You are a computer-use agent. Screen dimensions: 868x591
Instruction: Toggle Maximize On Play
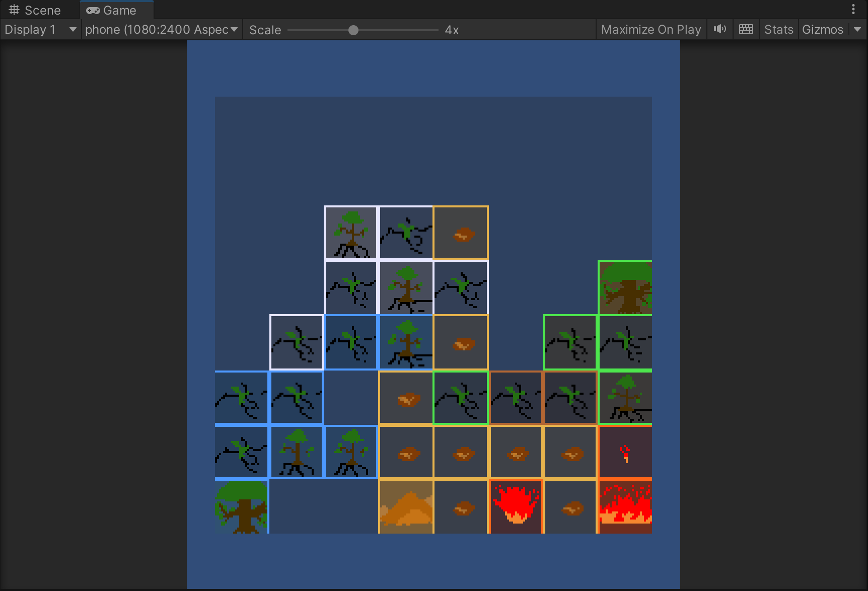click(651, 30)
